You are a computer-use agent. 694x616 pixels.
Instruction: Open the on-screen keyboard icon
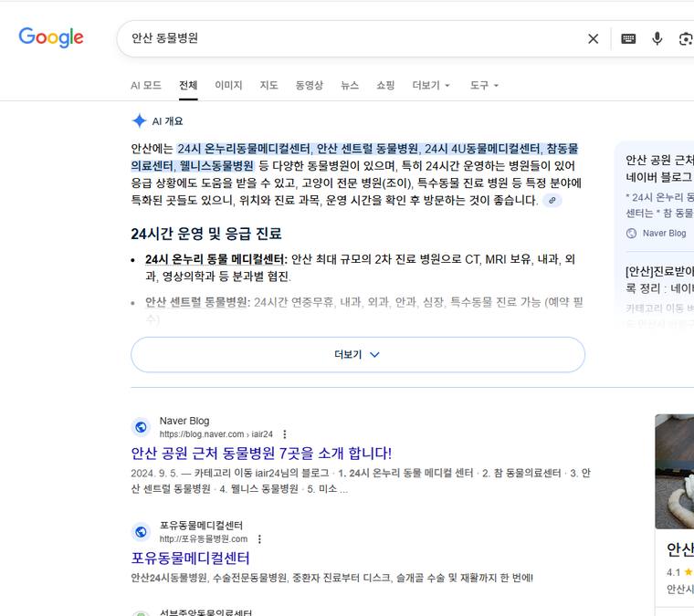click(x=628, y=39)
